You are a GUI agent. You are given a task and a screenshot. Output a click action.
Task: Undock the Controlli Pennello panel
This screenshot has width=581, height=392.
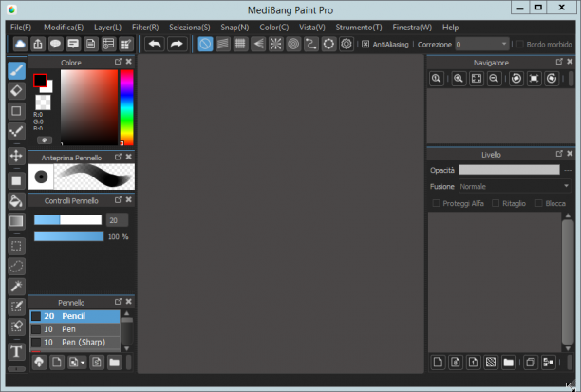click(118, 199)
